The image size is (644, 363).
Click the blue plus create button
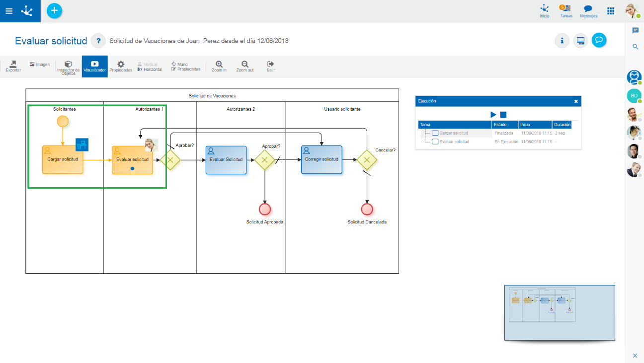55,10
